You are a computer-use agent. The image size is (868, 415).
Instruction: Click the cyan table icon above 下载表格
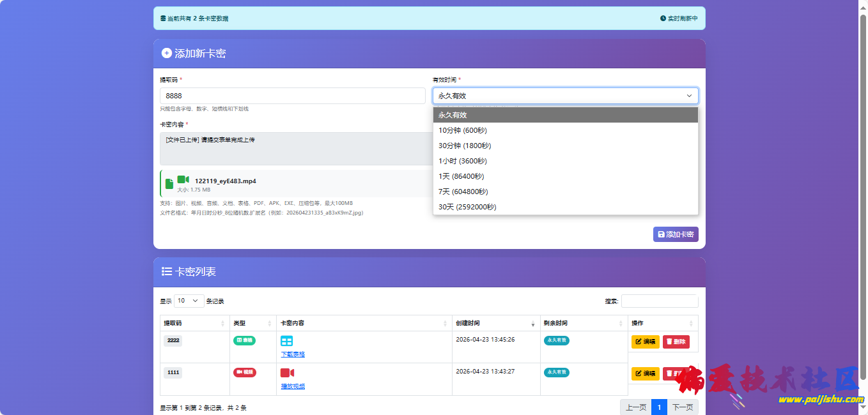pos(286,340)
